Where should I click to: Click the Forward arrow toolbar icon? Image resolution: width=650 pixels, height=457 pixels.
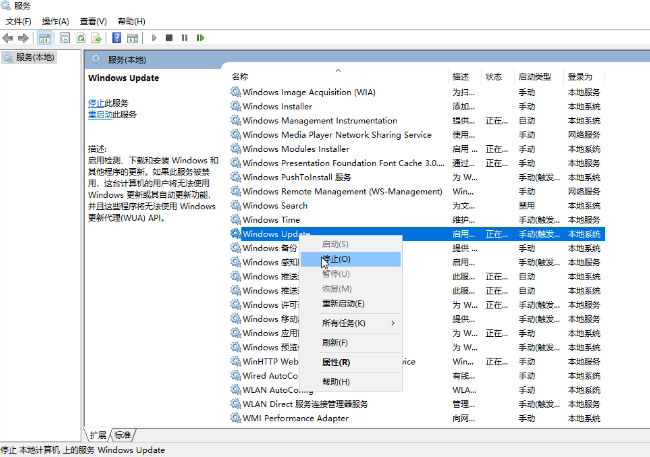point(23,38)
